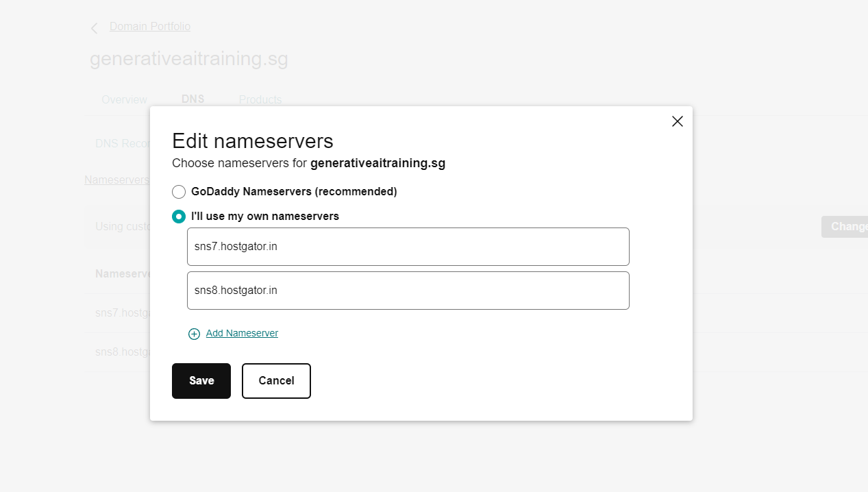Close the Edit nameservers dialog with X
Screen dimensions: 868x492
(x=678, y=121)
